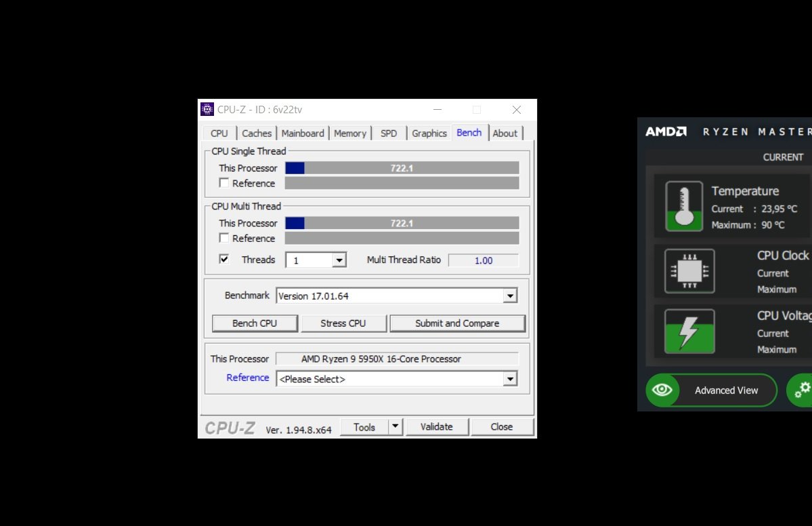812x526 pixels.
Task: Show the SPD tab
Action: 389,133
